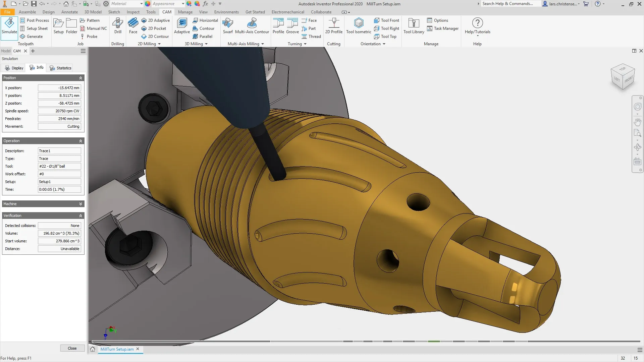Set Tool Isometric orientation
Image resolution: width=644 pixels, height=362 pixels.
[359, 26]
